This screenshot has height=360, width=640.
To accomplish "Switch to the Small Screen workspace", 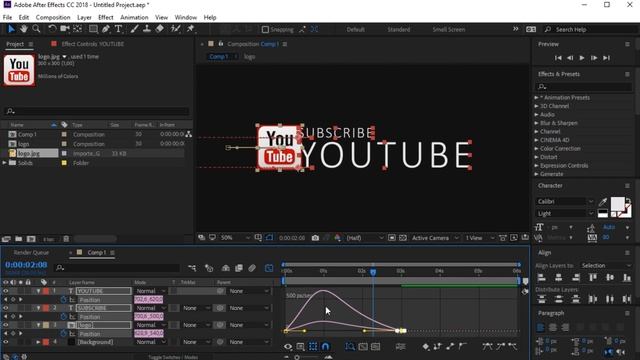I will [449, 29].
